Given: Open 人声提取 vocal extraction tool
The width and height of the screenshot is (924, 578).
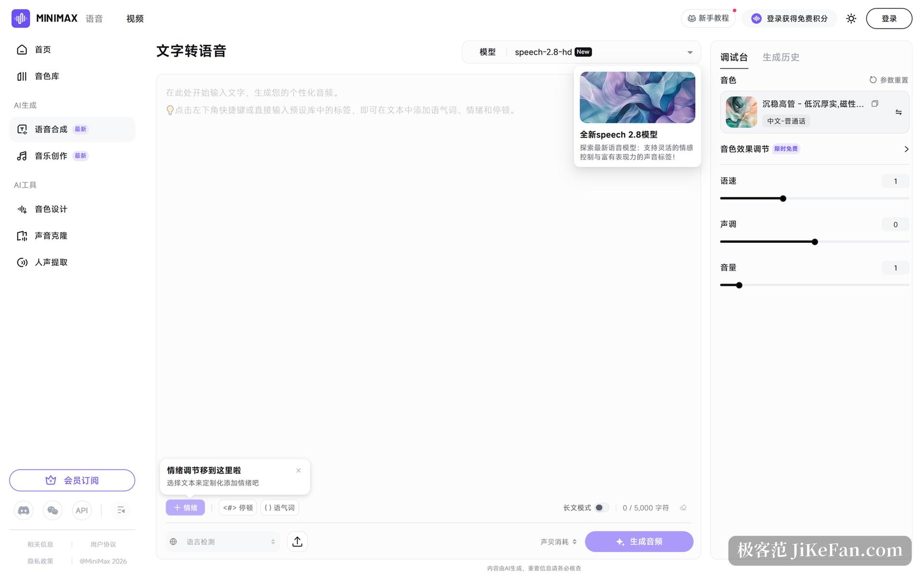Looking at the screenshot, I should (72, 262).
